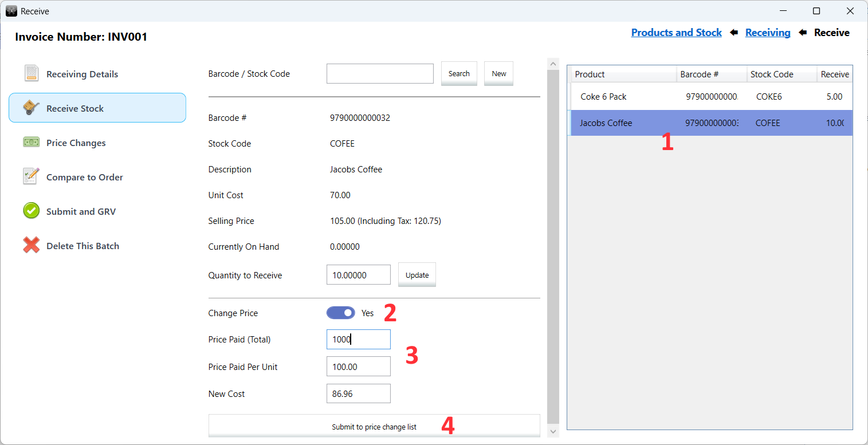Choose the Delete This Batch option

97,246
